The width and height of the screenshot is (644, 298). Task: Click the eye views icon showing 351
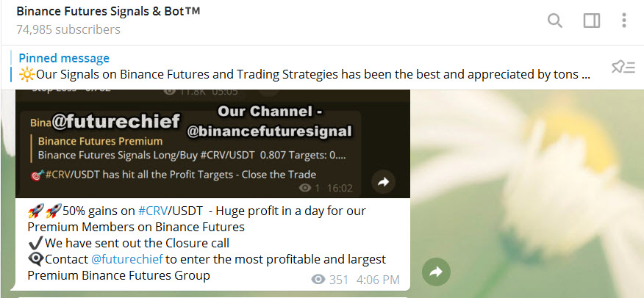coord(318,280)
